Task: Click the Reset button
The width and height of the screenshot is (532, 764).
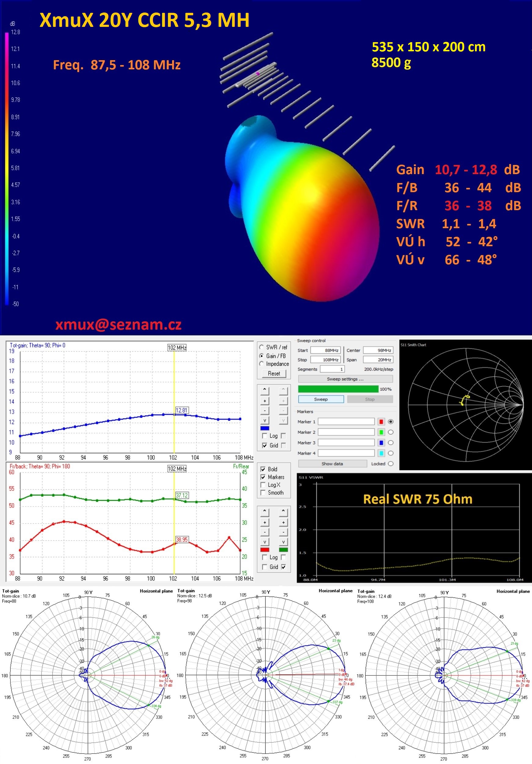Action: [274, 373]
